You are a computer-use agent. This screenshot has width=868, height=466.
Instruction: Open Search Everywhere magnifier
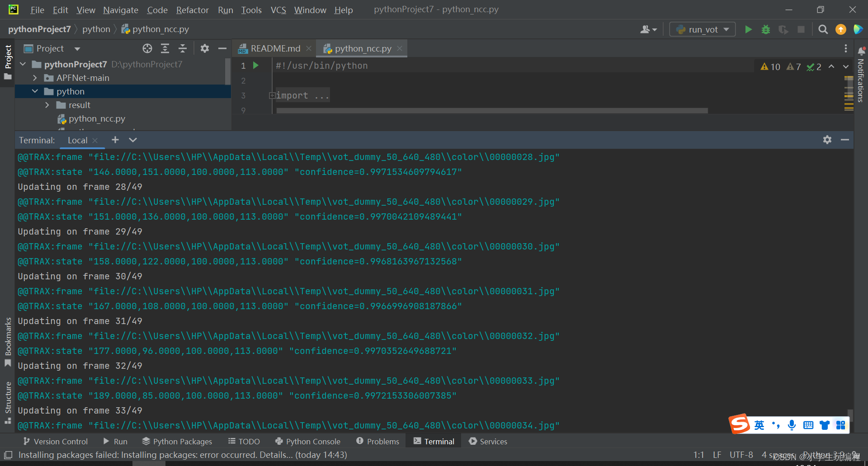823,29
